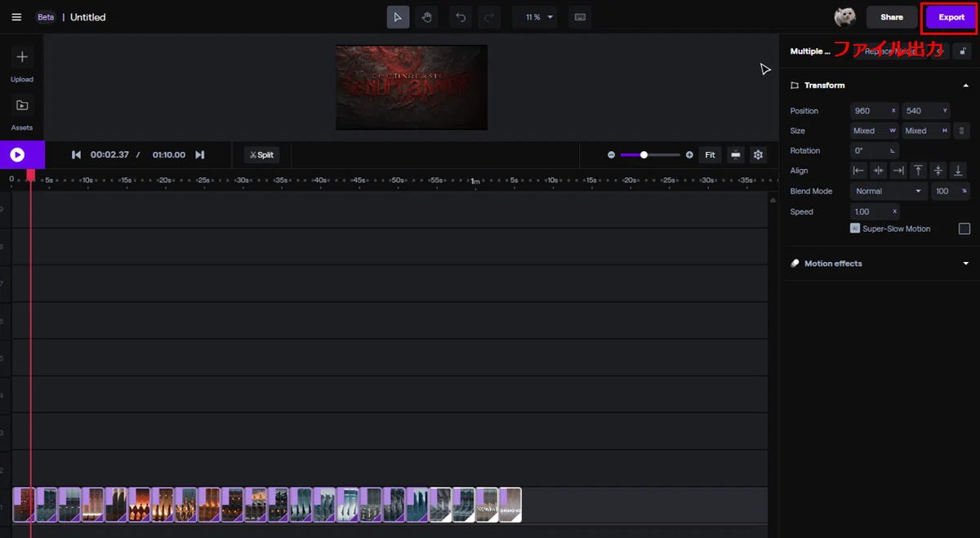980x538 pixels.
Task: Export the video project
Action: pyautogui.click(x=951, y=17)
